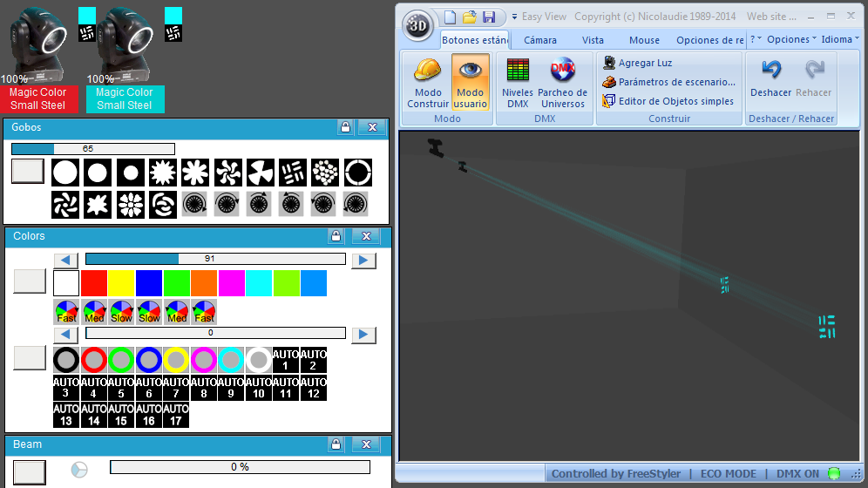Open the Idioma dropdown
The width and height of the screenshot is (868, 488).
click(x=840, y=39)
